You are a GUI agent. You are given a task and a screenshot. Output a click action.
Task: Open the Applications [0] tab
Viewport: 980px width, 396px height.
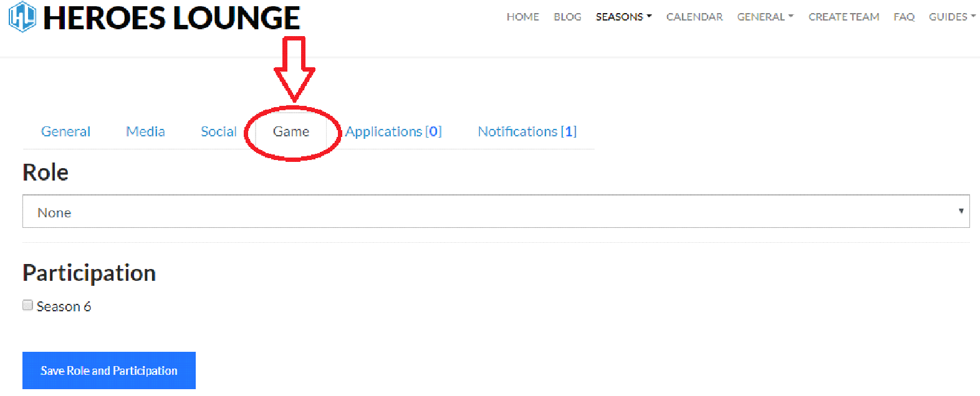[393, 131]
